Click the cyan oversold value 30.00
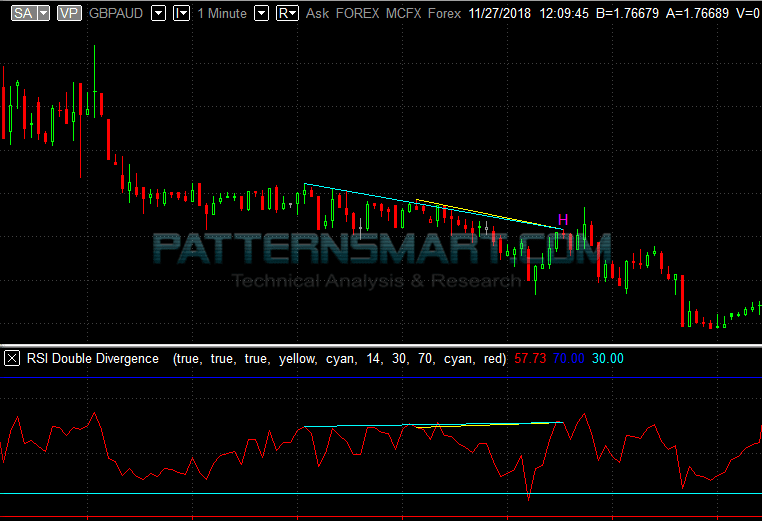762x521 pixels. [607, 359]
